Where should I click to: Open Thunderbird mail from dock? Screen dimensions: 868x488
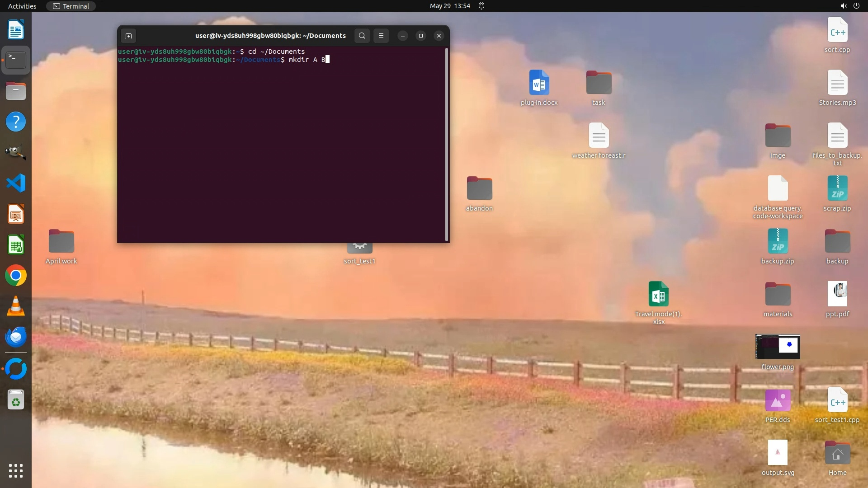tap(16, 337)
